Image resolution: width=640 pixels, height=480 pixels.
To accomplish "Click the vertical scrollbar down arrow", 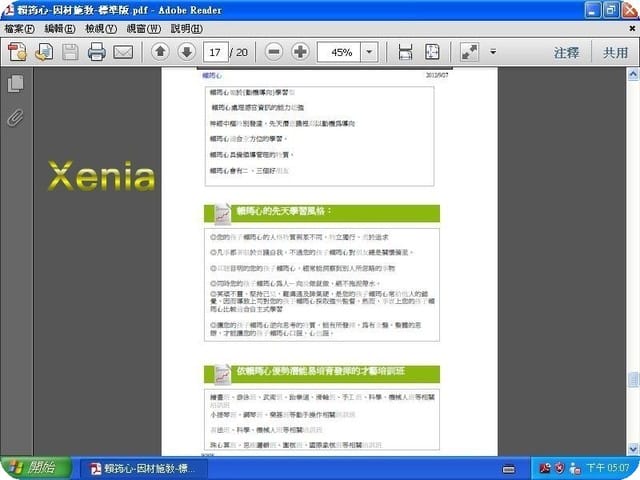I will click(633, 449).
